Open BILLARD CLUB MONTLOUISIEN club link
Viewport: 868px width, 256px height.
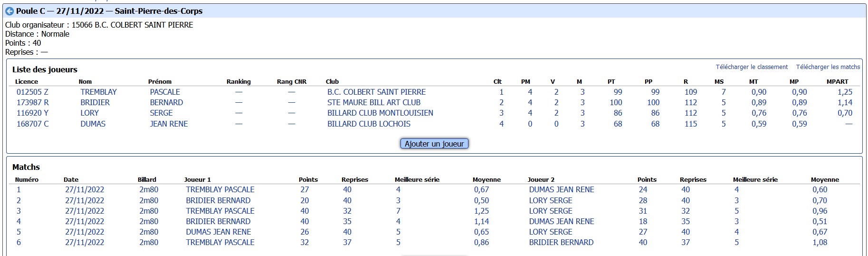click(380, 113)
